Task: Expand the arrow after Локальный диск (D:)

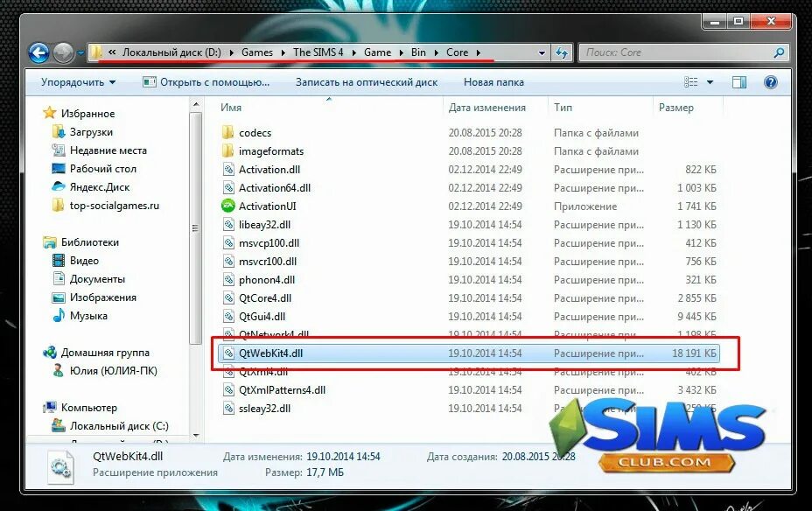Action: [231, 52]
